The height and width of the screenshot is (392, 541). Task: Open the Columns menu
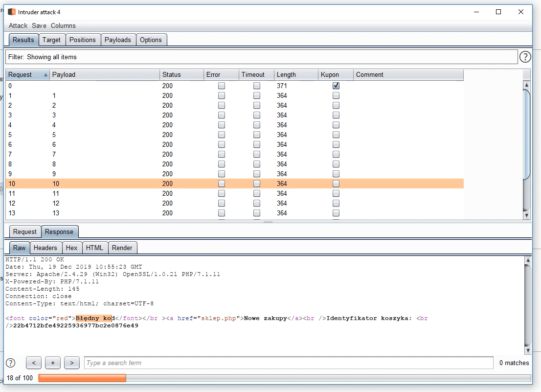(63, 25)
